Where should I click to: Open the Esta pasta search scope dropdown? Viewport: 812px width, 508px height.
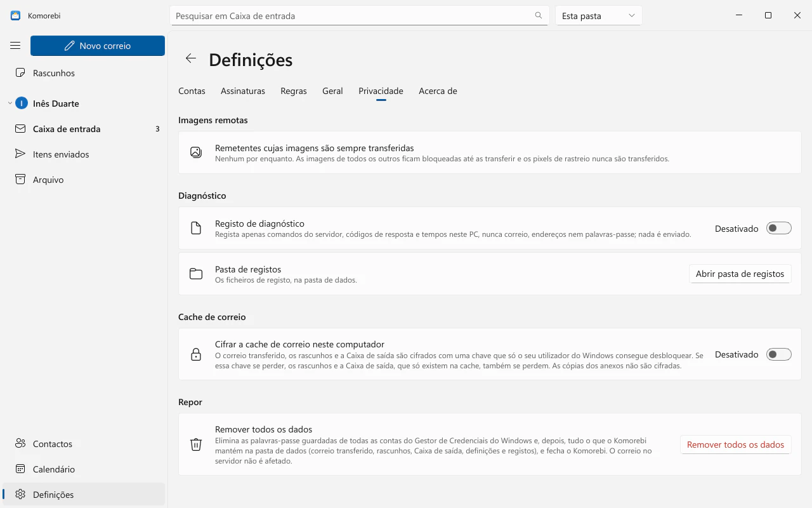tap(599, 16)
